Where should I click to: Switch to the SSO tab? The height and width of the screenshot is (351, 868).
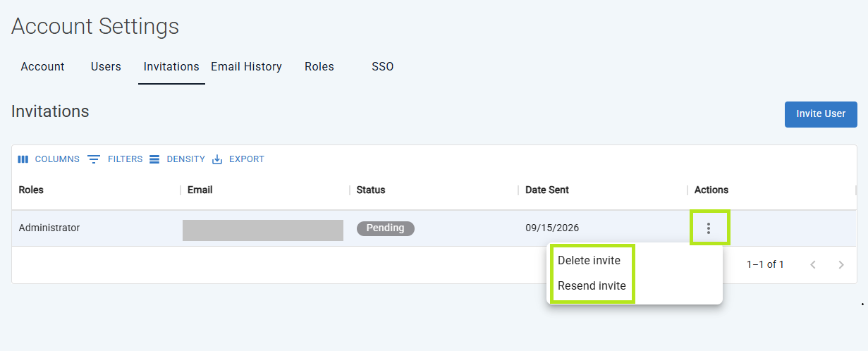[x=383, y=67]
